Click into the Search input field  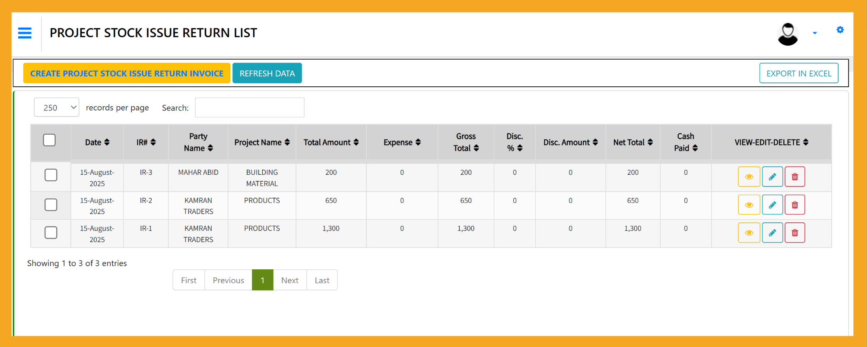click(249, 107)
